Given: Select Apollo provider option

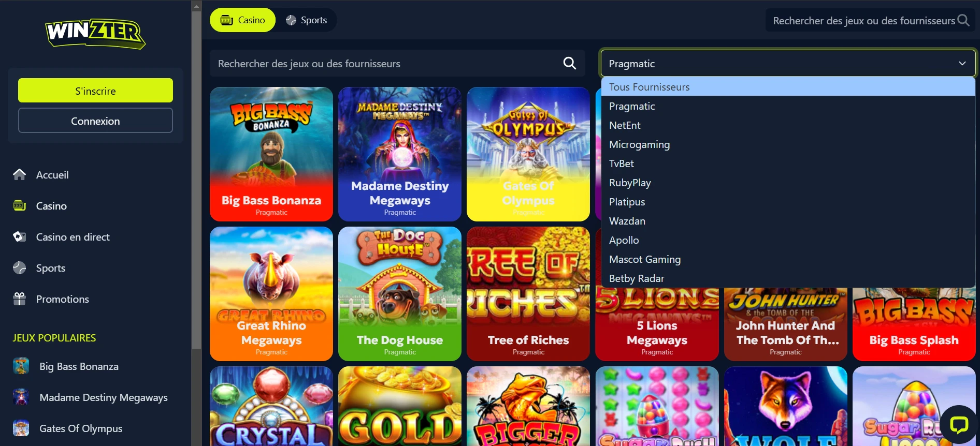Looking at the screenshot, I should point(788,240).
